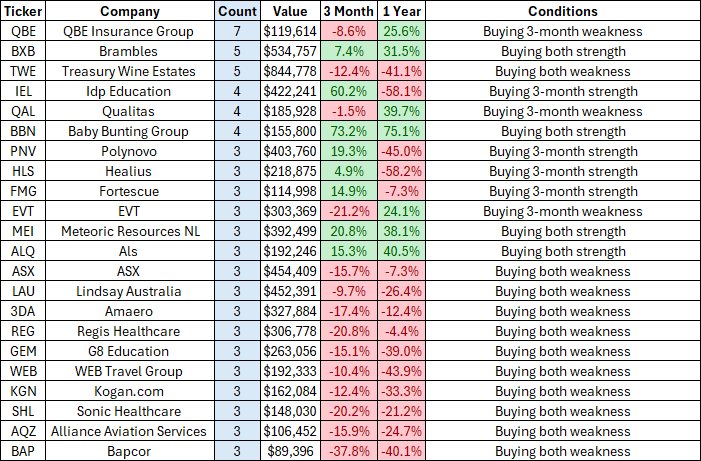The image size is (701, 461).
Task: Click the $844,778 value cell
Action: [x=289, y=71]
